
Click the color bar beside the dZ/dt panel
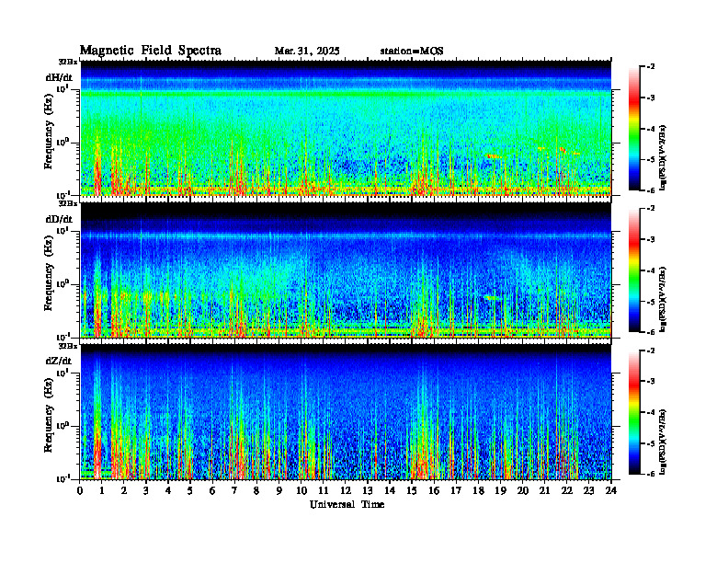(633, 412)
